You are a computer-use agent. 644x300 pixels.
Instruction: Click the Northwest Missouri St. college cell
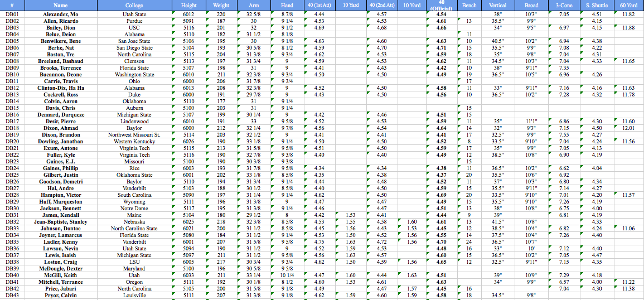click(134, 135)
